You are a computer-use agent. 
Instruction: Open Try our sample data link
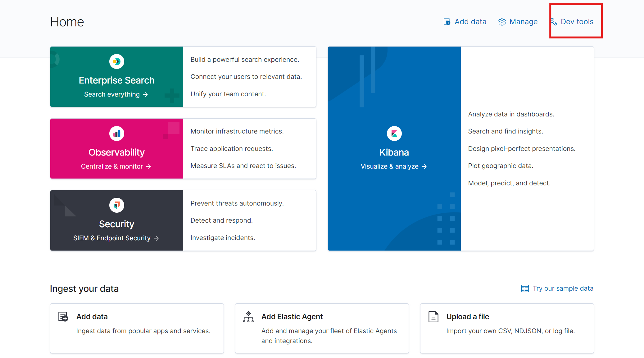(x=563, y=288)
